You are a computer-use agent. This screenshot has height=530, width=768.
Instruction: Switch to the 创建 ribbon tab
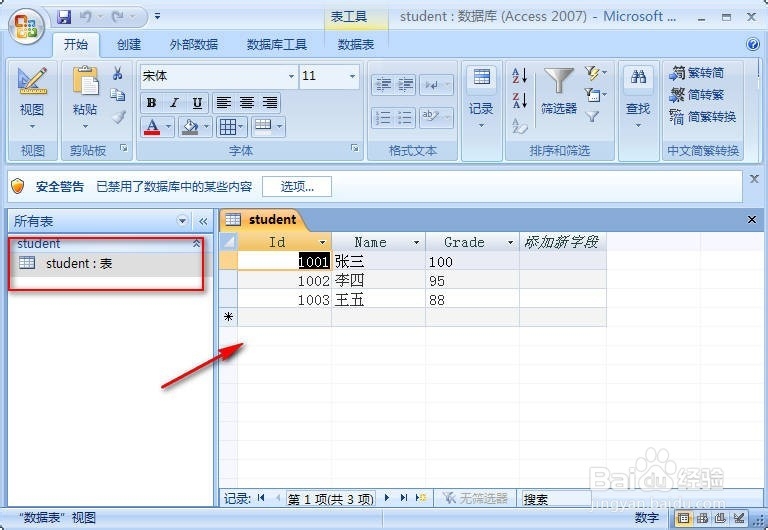tap(129, 45)
